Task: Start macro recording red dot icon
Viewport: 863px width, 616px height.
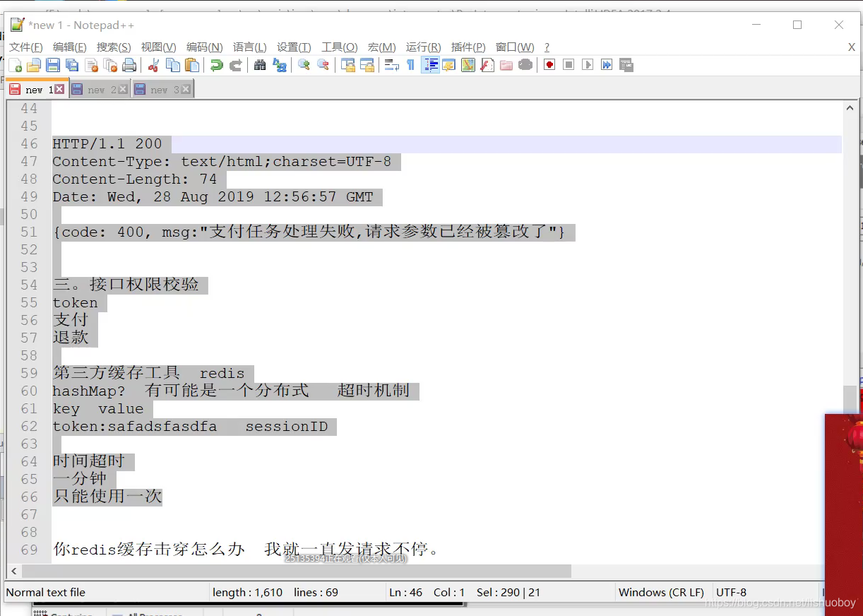Action: coord(549,65)
